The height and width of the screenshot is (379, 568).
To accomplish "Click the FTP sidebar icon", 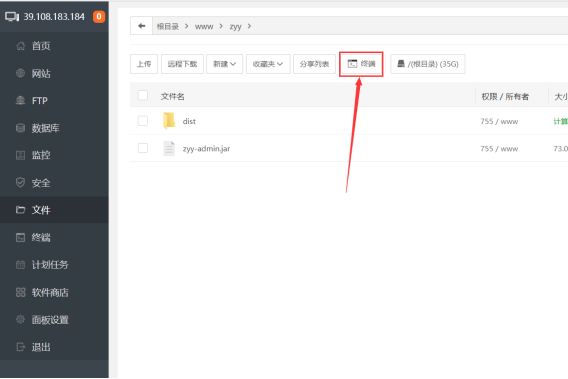I will click(x=21, y=100).
